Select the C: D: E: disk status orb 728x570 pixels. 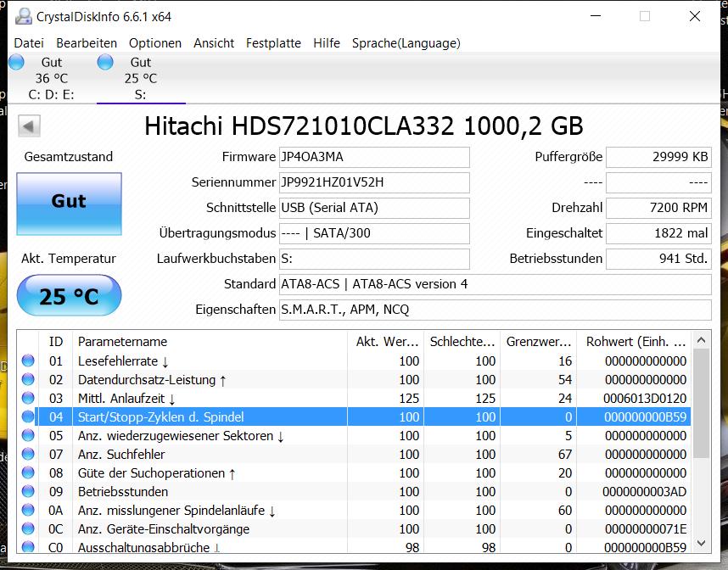(17, 62)
